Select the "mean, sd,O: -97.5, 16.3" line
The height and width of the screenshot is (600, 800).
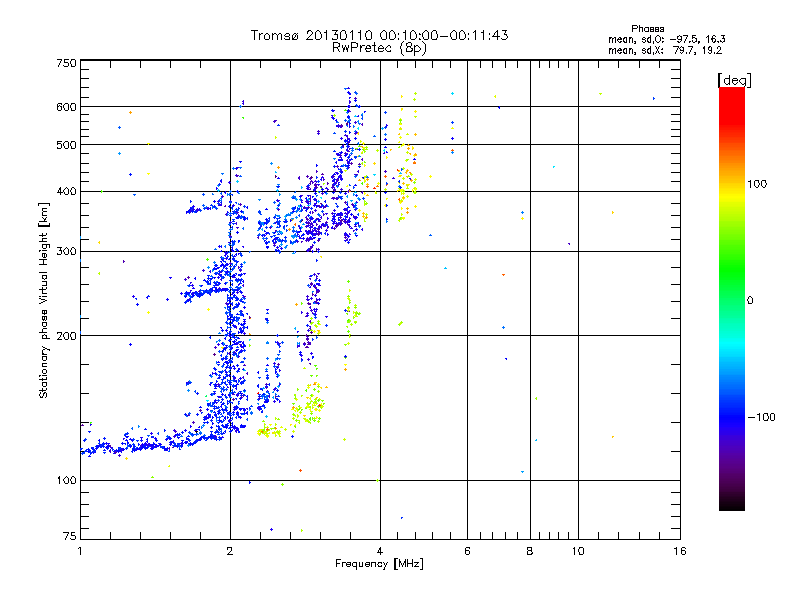coord(667,39)
